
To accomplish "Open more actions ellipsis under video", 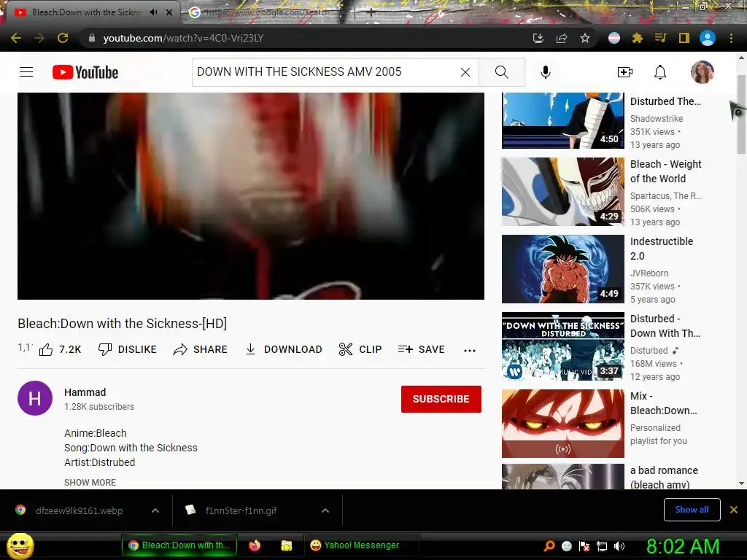I will (470, 351).
